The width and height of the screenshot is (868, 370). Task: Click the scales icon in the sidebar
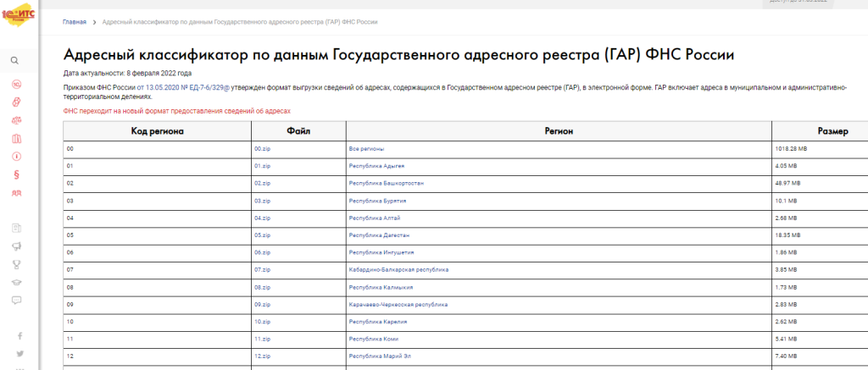pyautogui.click(x=16, y=119)
